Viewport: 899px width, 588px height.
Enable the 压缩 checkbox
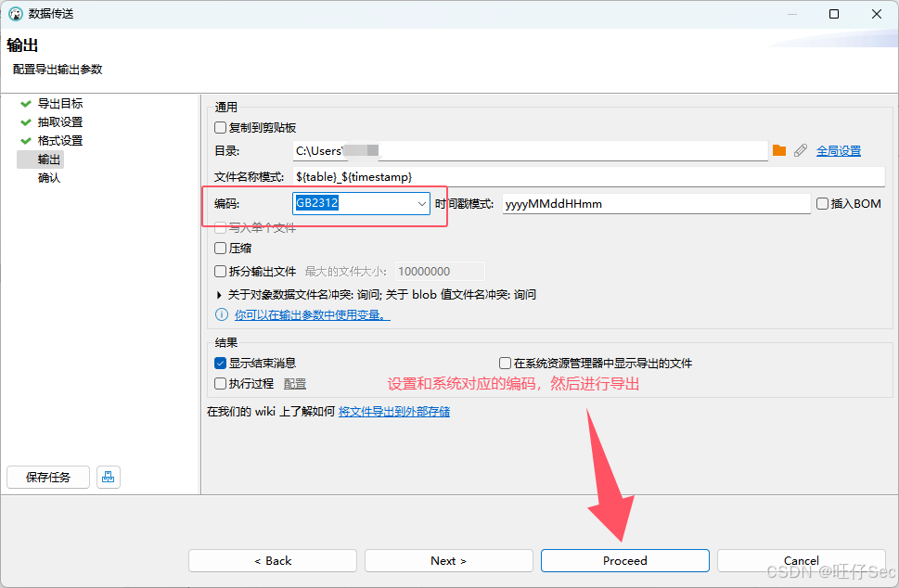220,249
